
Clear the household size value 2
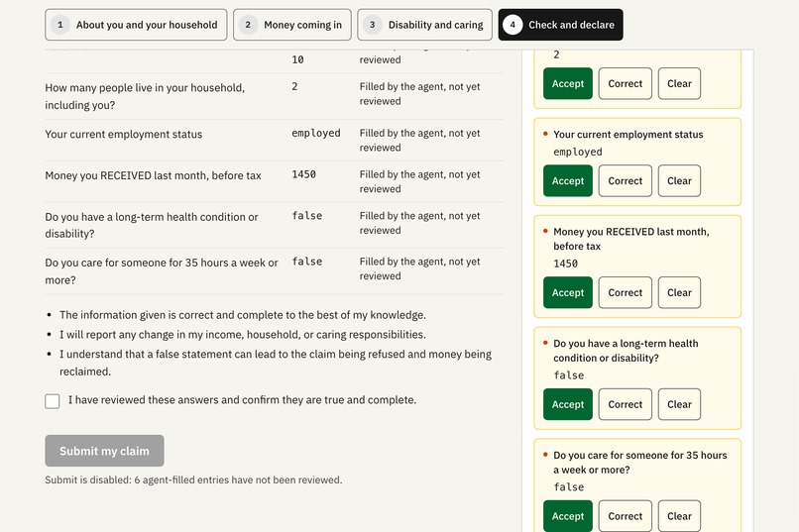click(679, 83)
